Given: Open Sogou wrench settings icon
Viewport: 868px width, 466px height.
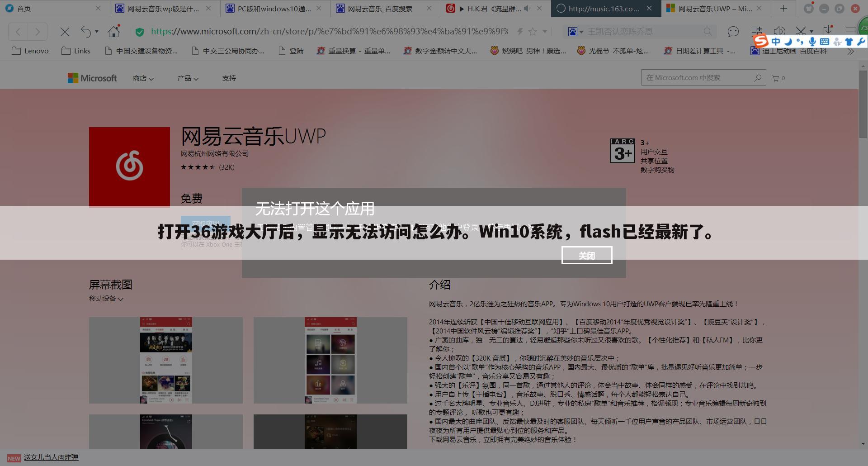Looking at the screenshot, I should coord(861,42).
